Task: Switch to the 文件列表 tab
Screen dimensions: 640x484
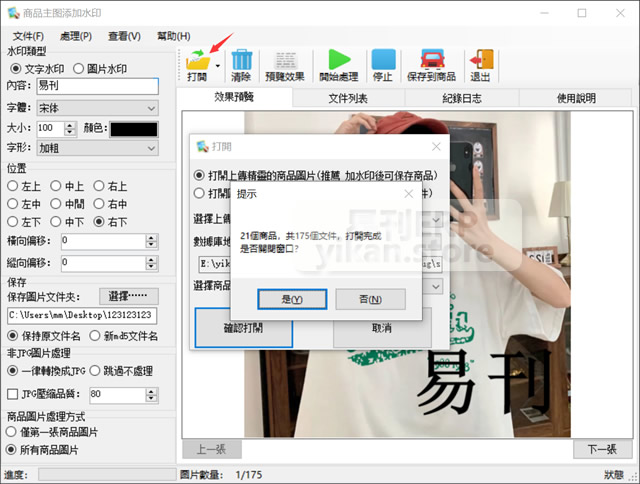Action: 348,98
